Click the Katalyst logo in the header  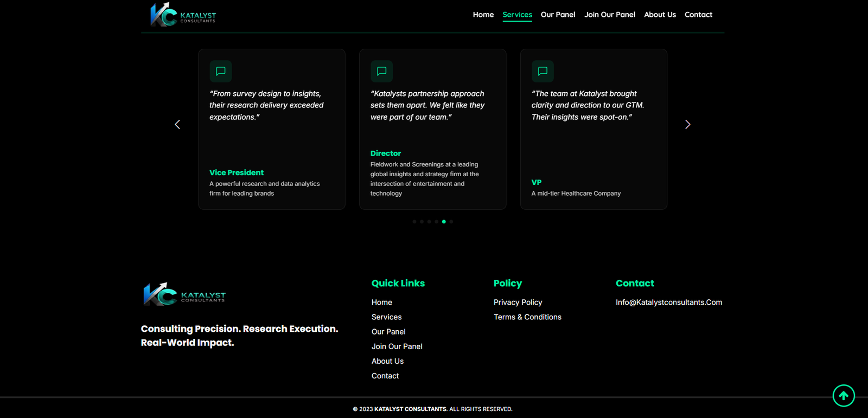point(183,15)
